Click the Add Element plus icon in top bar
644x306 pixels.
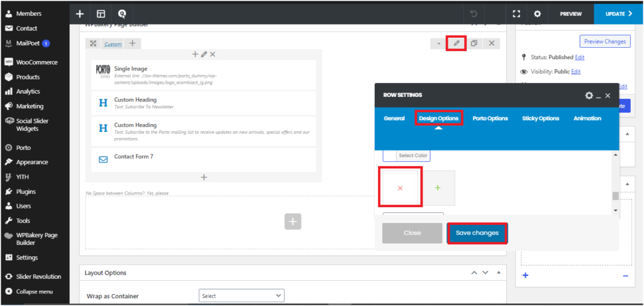[x=79, y=13]
